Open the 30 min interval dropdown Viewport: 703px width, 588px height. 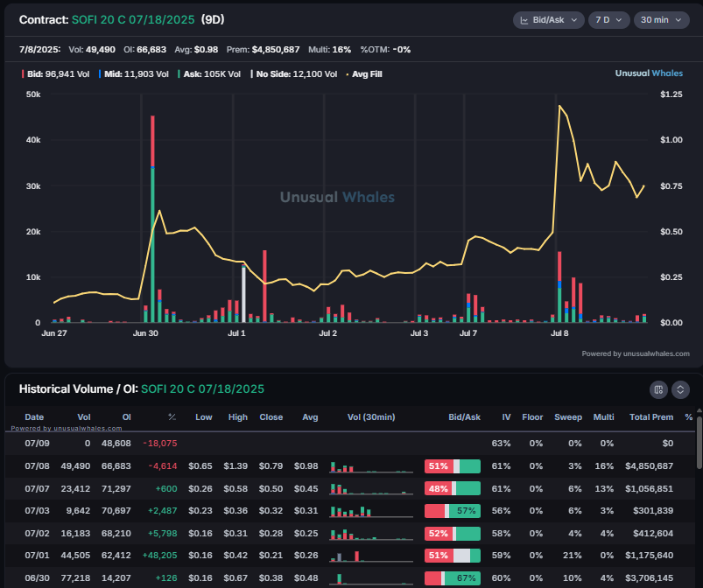(661, 20)
